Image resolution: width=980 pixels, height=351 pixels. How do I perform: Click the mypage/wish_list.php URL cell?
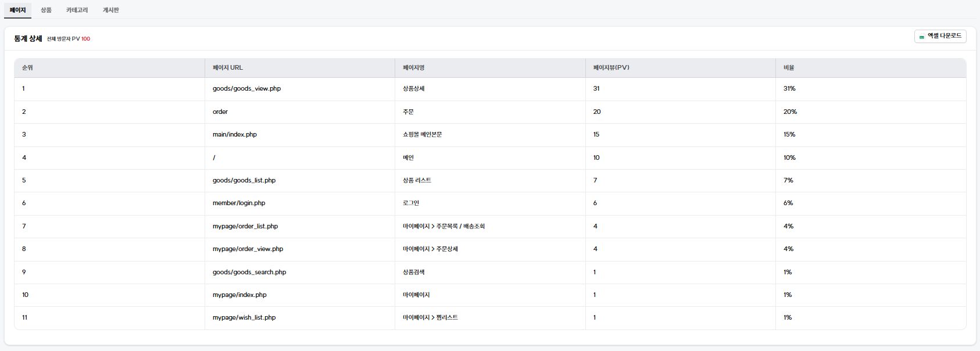[x=244, y=318]
